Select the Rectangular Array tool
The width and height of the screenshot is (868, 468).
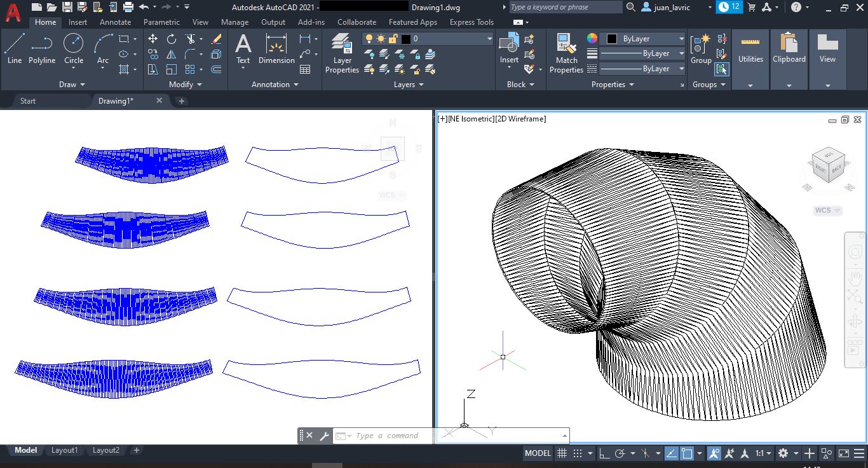(190, 69)
